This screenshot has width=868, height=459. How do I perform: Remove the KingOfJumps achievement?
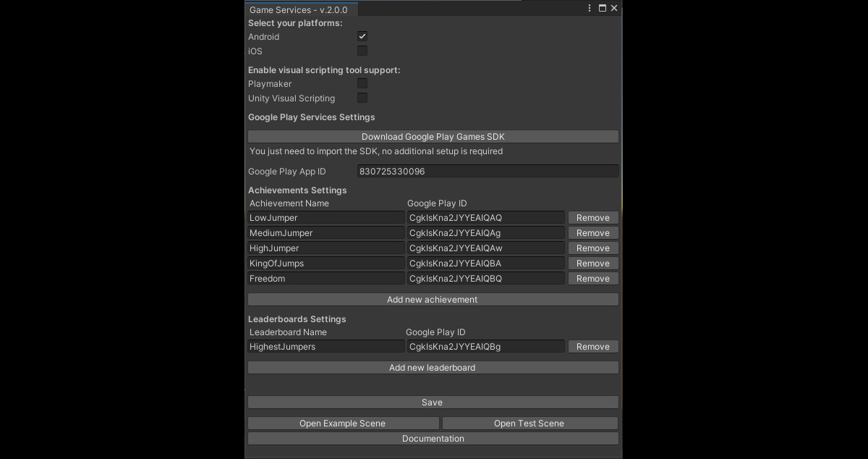593,264
